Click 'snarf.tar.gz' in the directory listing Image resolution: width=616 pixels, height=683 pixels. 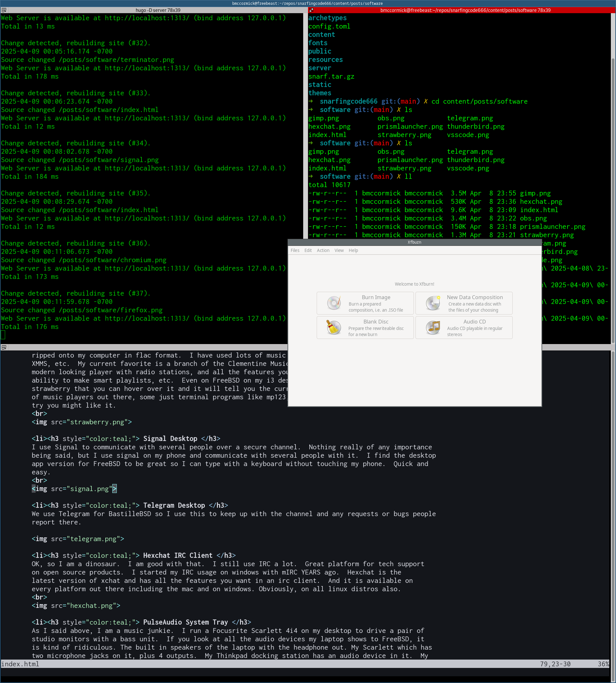tap(331, 76)
